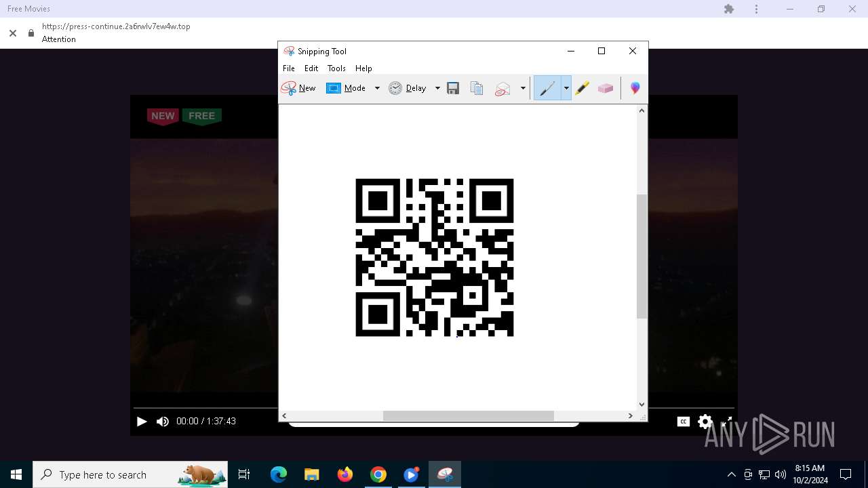
Task: Open File Explorer from taskbar
Action: tap(311, 474)
